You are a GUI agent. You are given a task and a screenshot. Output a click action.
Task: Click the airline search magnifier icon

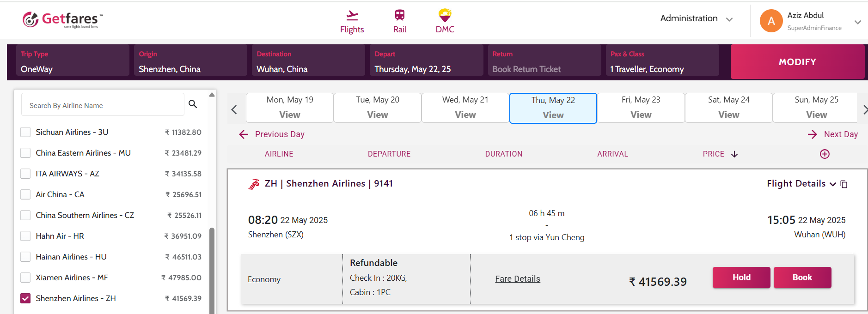[193, 104]
